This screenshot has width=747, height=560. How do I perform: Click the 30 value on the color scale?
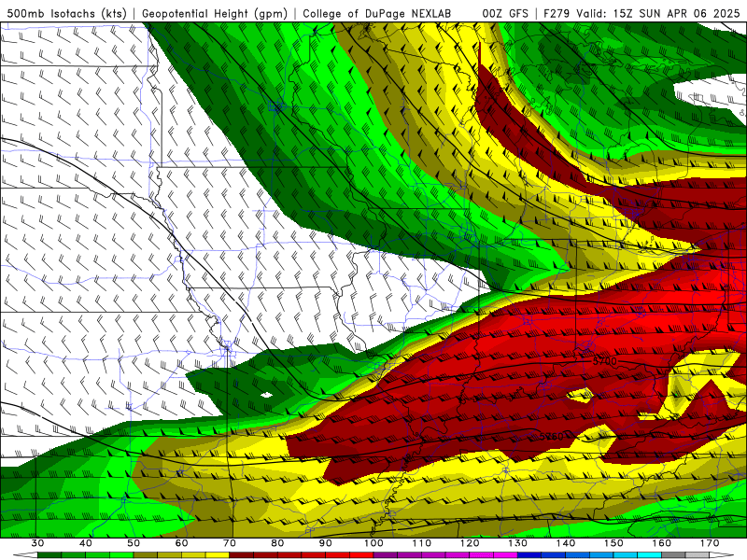(x=37, y=543)
